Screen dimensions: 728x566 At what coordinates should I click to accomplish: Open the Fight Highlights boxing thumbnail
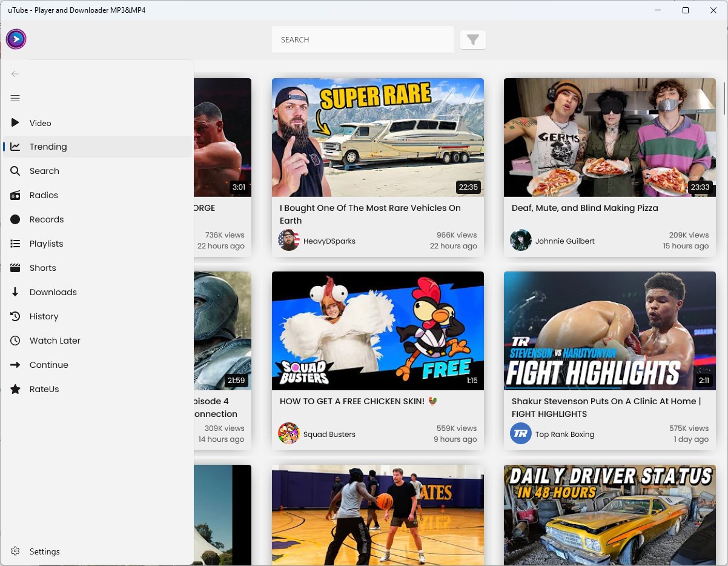tap(610, 331)
